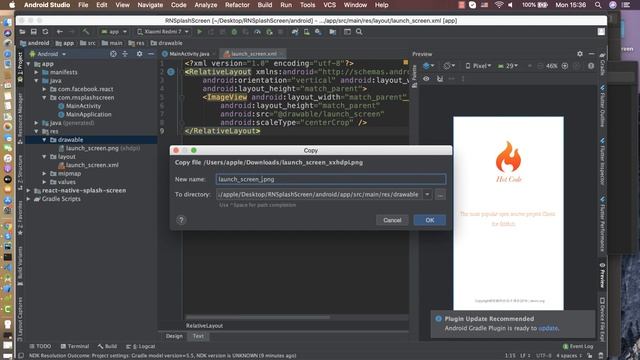Click the zoom out minus icon in Preview
Image resolution: width=640 pixels, height=360 pixels.
pyautogui.click(x=540, y=66)
